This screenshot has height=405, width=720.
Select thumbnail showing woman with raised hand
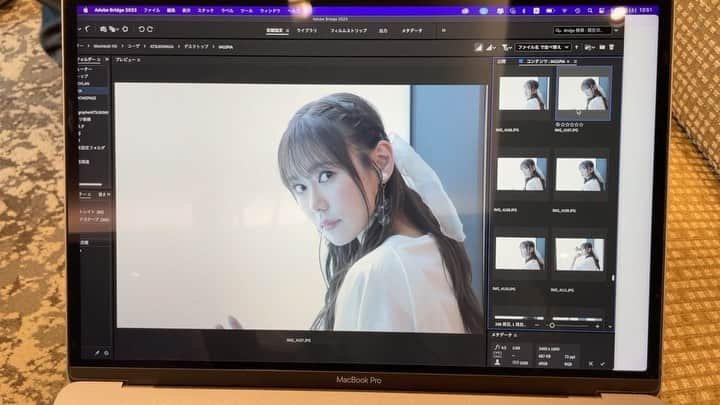coord(579,254)
